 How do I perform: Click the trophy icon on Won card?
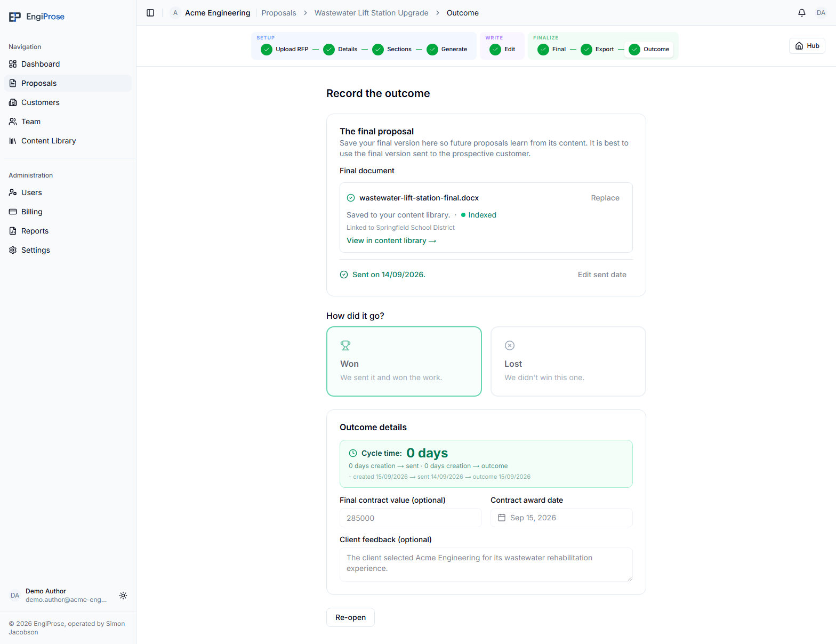click(x=345, y=345)
